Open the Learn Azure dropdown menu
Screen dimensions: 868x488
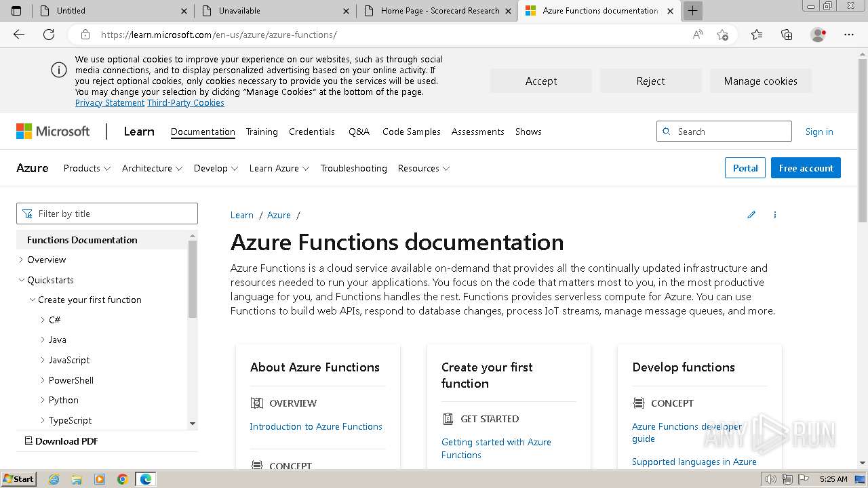pyautogui.click(x=279, y=168)
